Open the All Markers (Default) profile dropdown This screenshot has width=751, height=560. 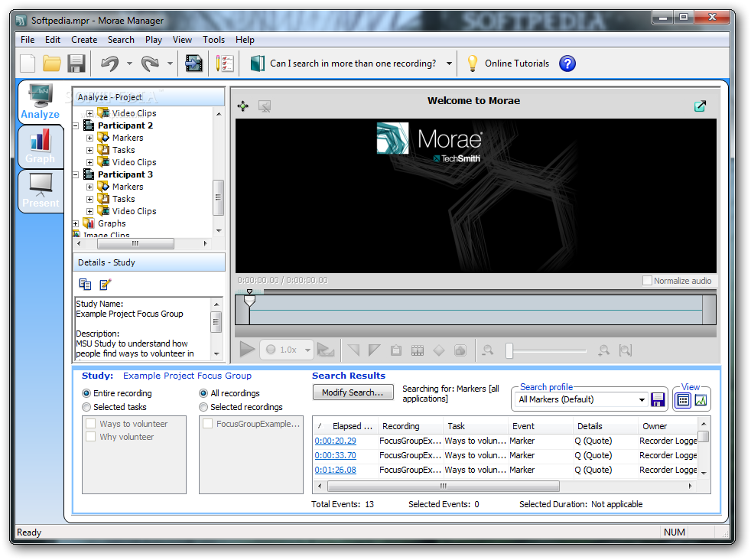[642, 399]
